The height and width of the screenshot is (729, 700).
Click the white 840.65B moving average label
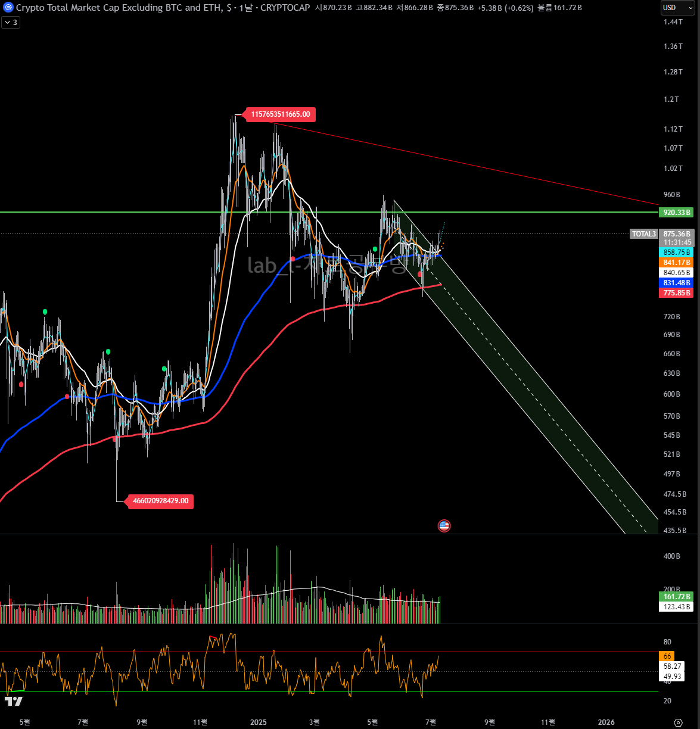pyautogui.click(x=677, y=273)
